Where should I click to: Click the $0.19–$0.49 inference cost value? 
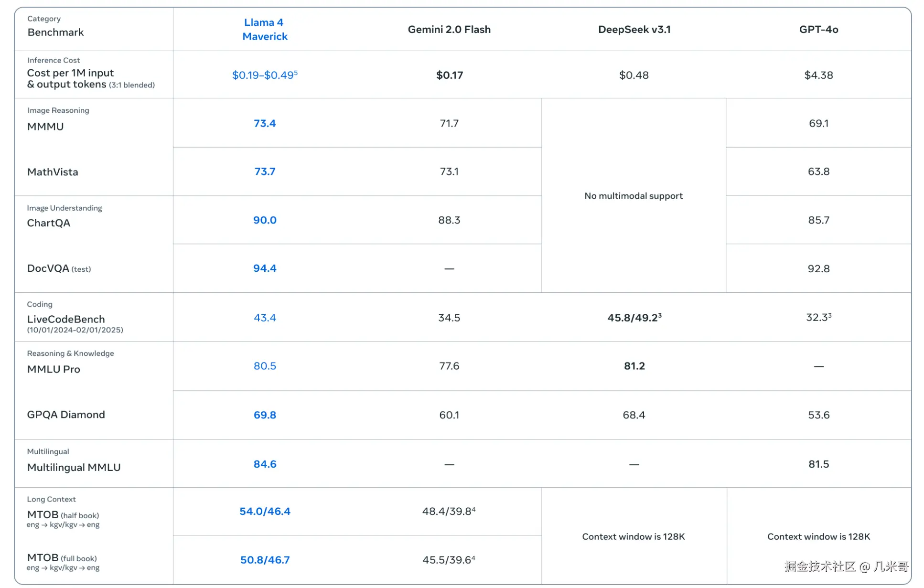(264, 75)
